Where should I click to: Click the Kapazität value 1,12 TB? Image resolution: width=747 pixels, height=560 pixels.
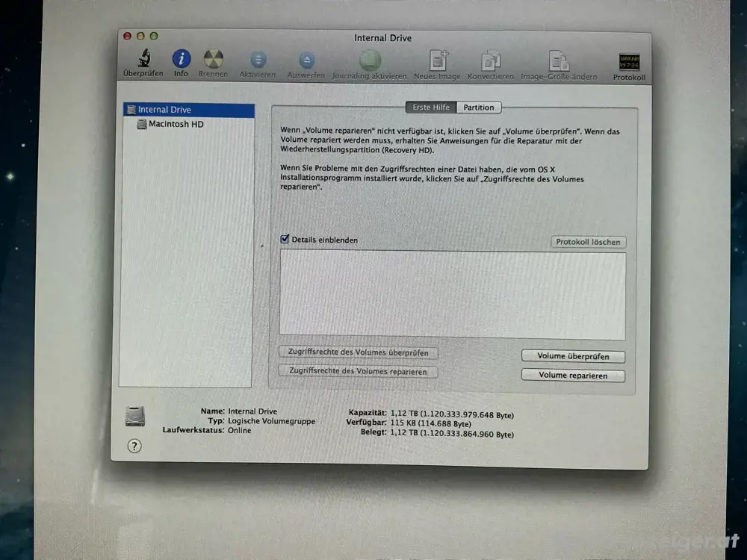pos(452,414)
